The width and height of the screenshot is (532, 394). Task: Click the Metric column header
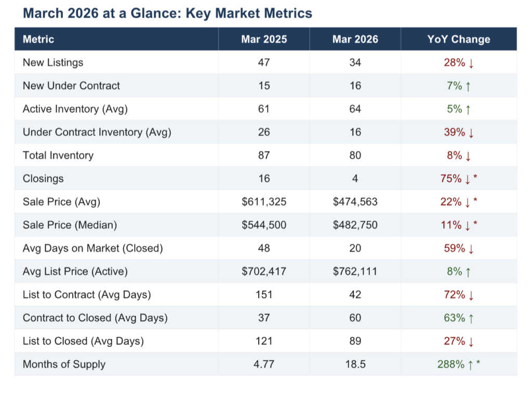pyautogui.click(x=38, y=39)
